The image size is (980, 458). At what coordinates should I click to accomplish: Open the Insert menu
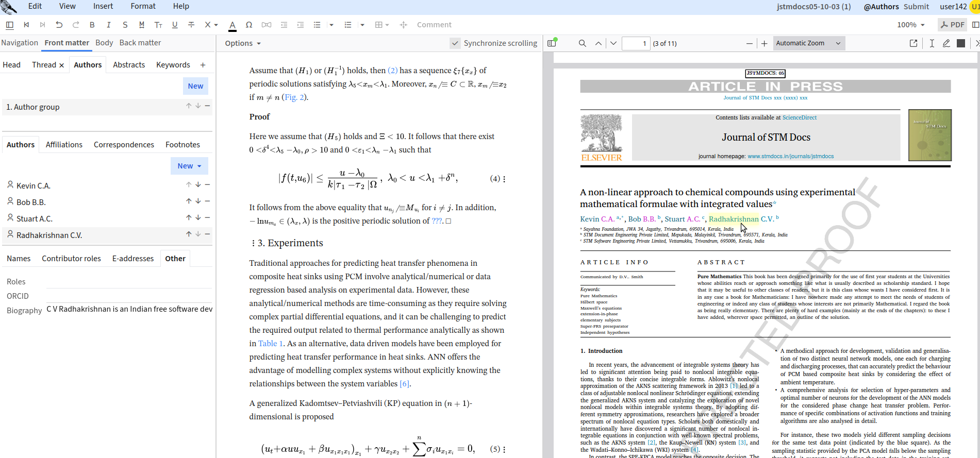103,6
